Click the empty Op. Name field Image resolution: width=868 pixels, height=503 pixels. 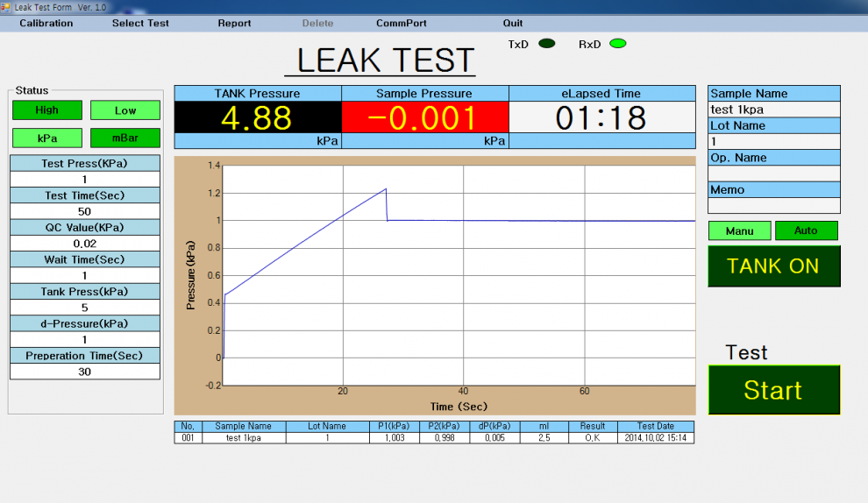coord(774,174)
